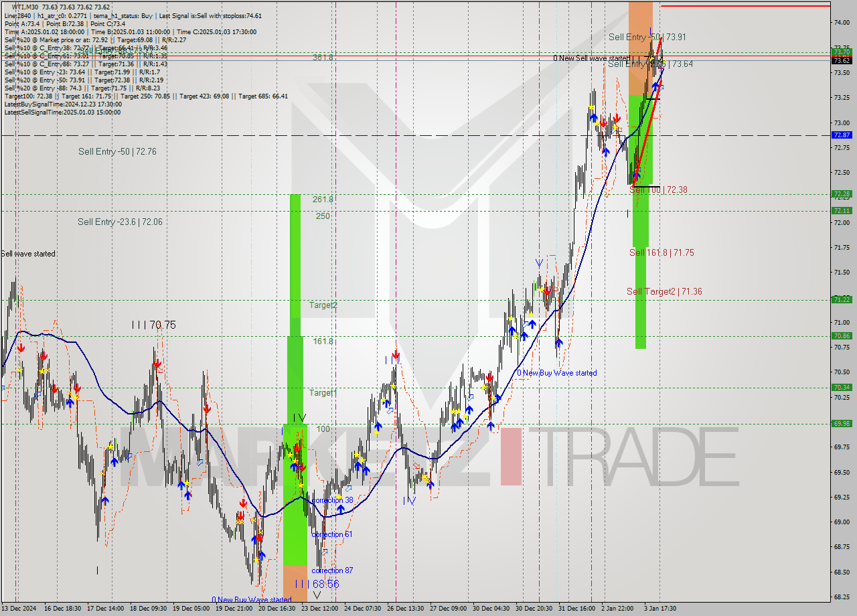Click the 'Sell Entry -23.6 | 72.06' label
Screen dimensions: 857x616
(x=120, y=222)
